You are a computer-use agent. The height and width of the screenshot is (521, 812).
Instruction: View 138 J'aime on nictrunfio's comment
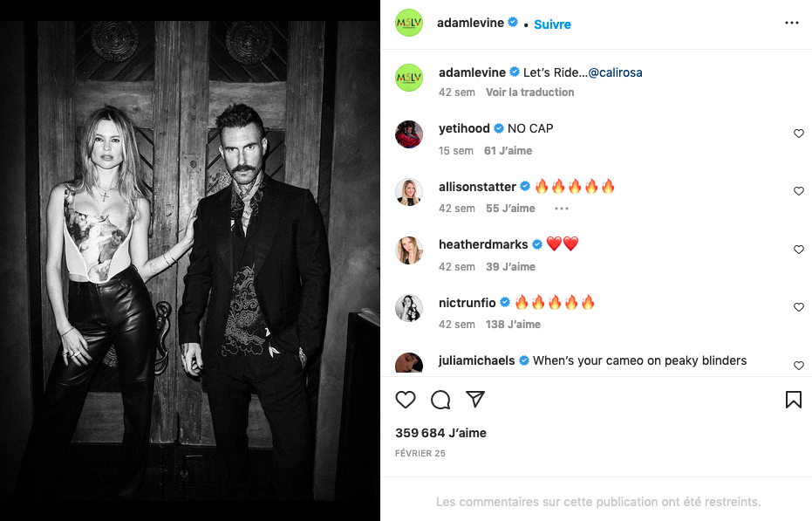click(513, 325)
